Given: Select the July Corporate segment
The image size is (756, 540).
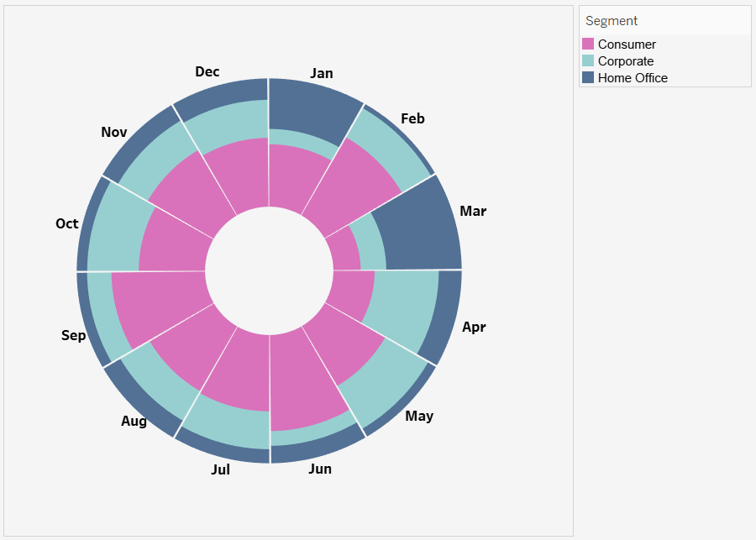Looking at the screenshot, I should pyautogui.click(x=229, y=419).
